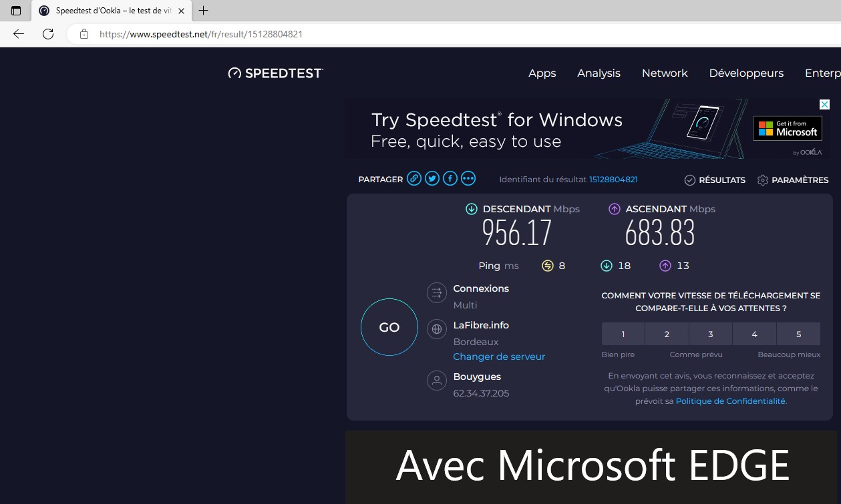Click the Bouygues provider user icon
Image resolution: width=841 pixels, height=504 pixels.
point(436,381)
